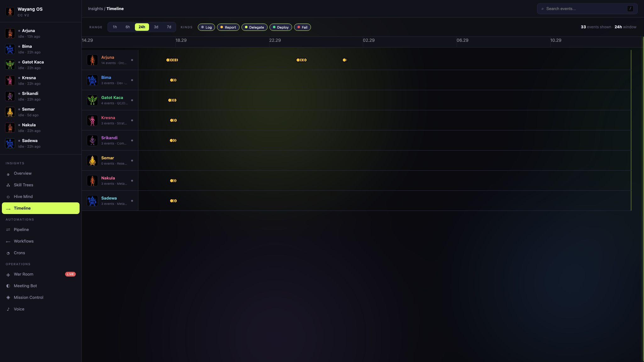
Task: Click the search magnifier icon
Action: 542,9
